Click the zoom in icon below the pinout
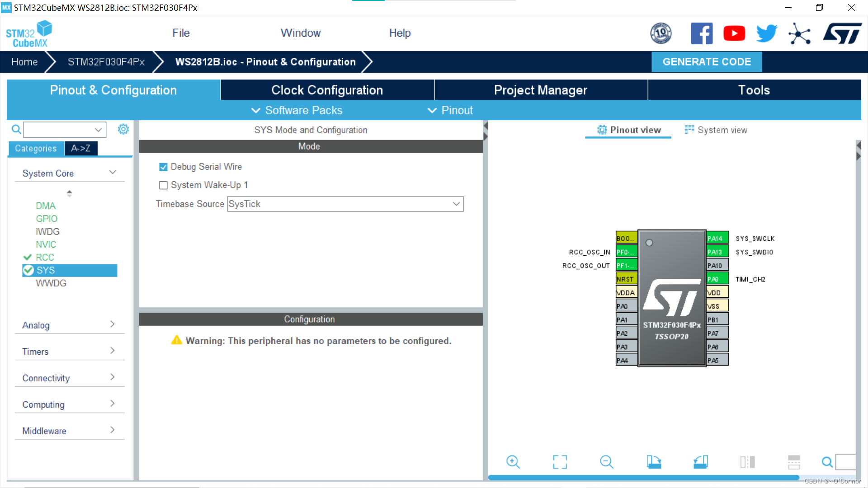This screenshot has width=868, height=488. pyautogui.click(x=513, y=462)
